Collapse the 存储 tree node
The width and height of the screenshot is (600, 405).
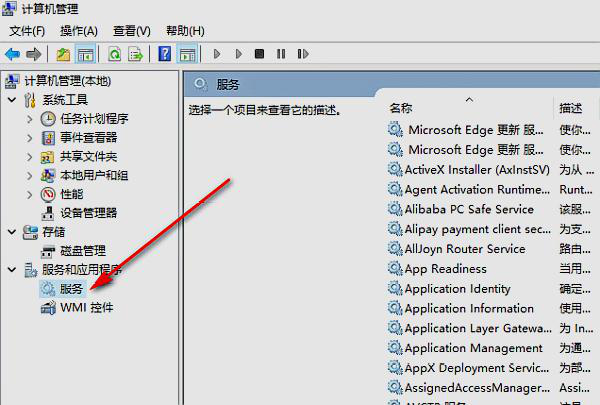12,232
